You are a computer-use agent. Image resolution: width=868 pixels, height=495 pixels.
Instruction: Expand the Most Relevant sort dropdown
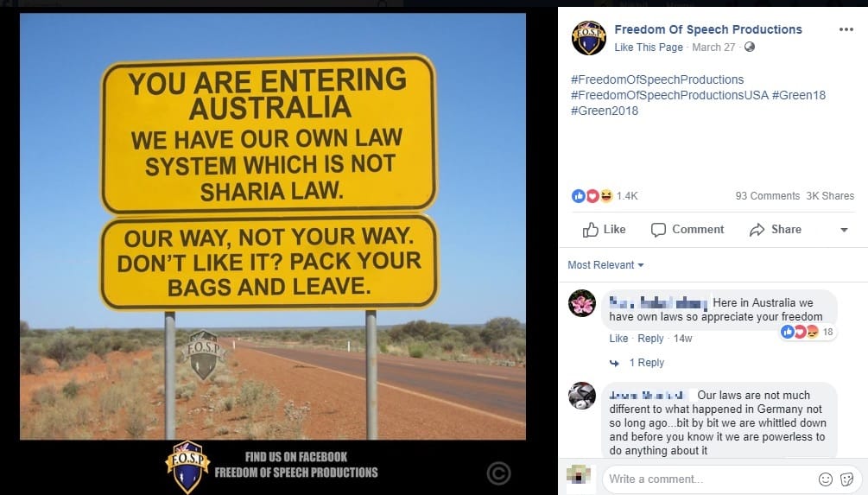pos(605,265)
